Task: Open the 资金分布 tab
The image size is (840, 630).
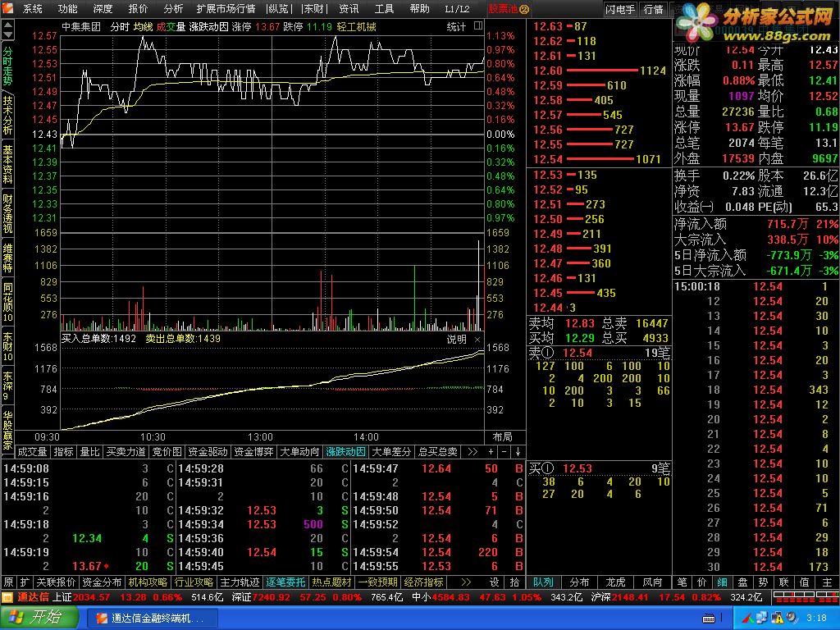Action: (102, 582)
